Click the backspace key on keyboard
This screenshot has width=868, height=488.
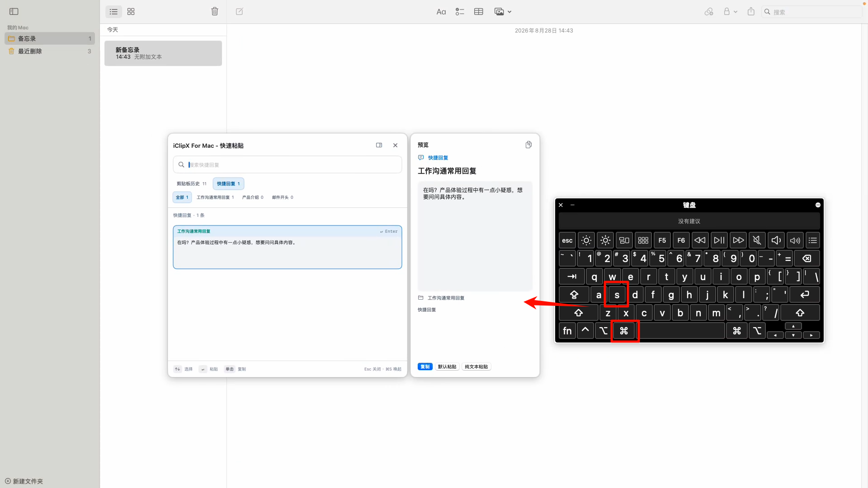pyautogui.click(x=807, y=258)
